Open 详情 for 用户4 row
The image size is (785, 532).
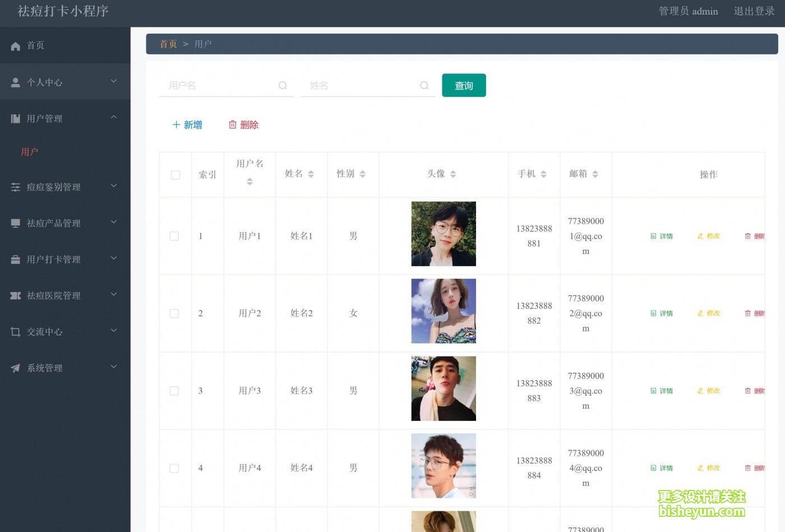662,468
